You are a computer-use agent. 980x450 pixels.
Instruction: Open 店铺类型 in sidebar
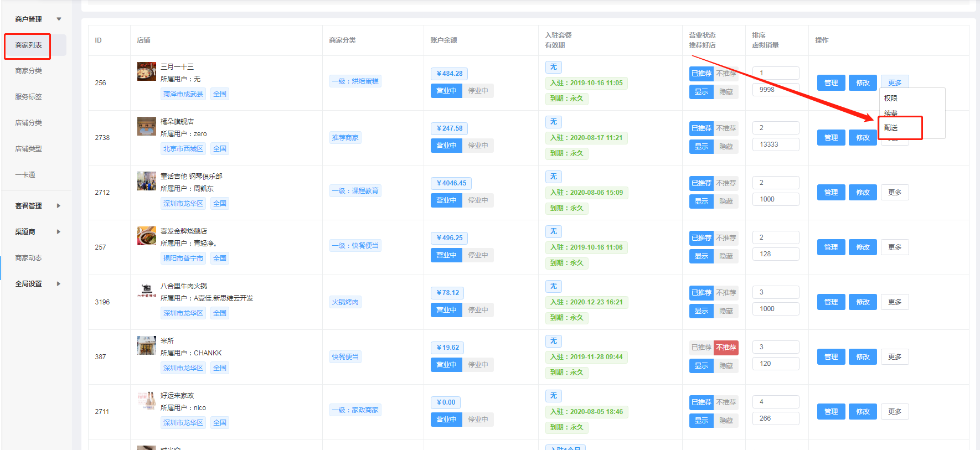[28, 149]
